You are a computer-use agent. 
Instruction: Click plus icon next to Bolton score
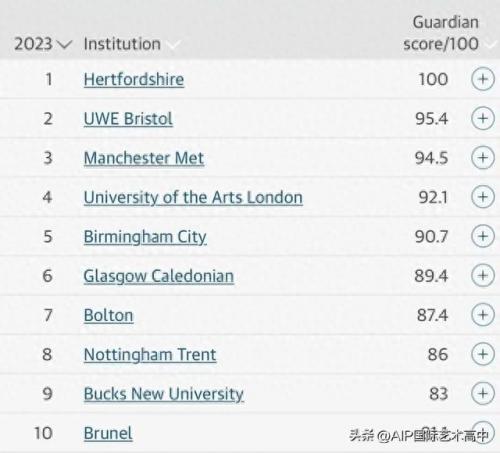[483, 315]
